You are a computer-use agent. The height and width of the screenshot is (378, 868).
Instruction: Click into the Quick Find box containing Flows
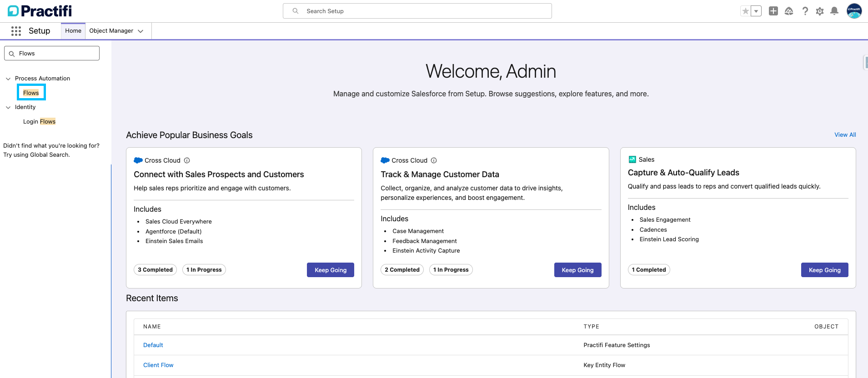point(52,53)
